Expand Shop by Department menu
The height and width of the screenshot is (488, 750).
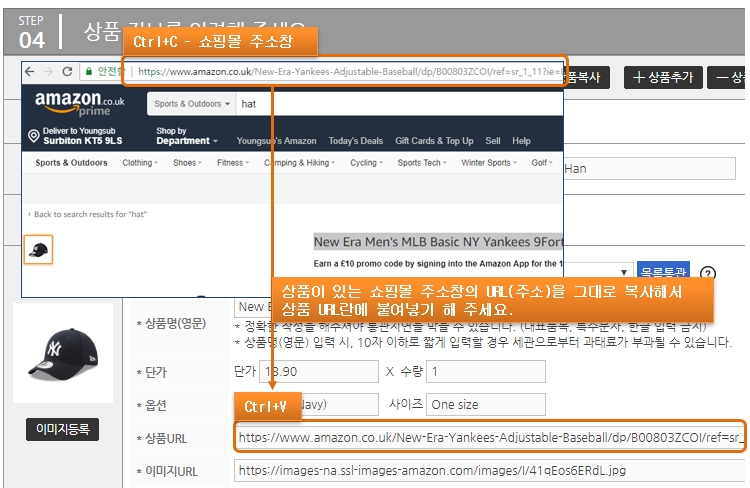pos(187,136)
